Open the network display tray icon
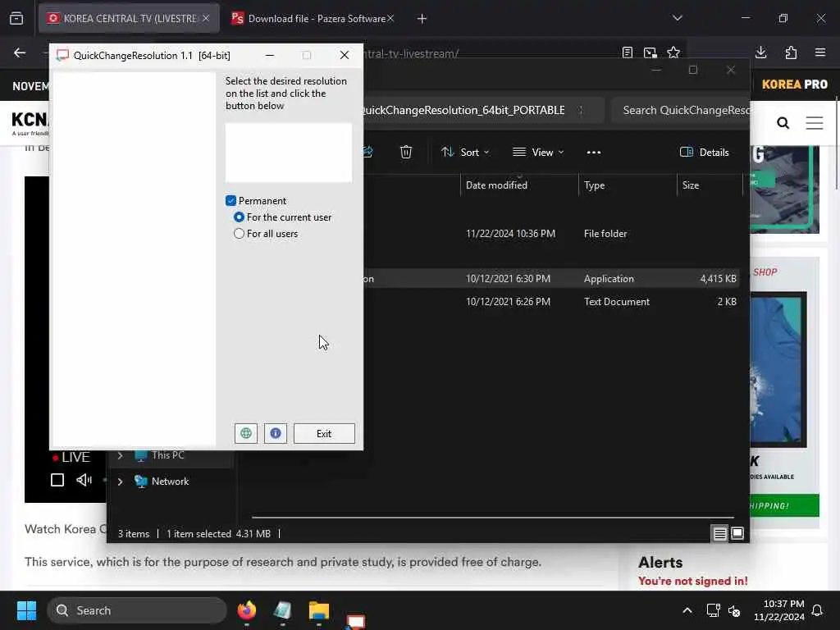The image size is (840, 630). [713, 610]
